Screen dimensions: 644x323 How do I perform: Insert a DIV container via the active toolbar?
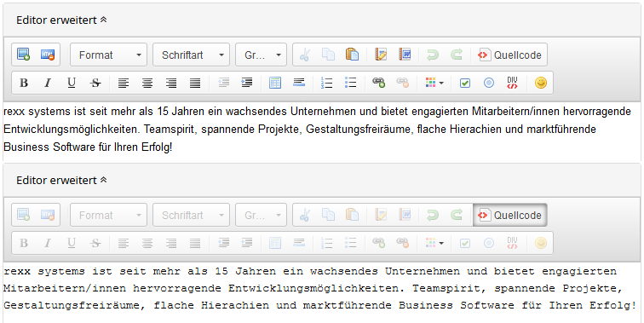click(x=512, y=83)
